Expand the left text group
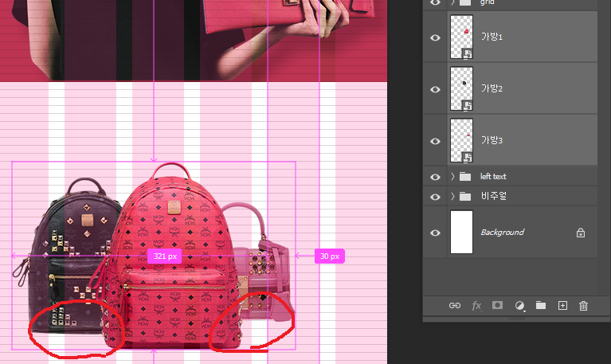Image resolution: width=611 pixels, height=364 pixels. [452, 177]
